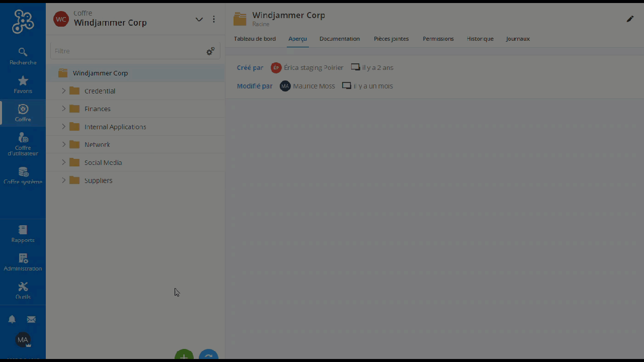
Task: Open Rapports in the sidebar
Action: pyautogui.click(x=23, y=234)
